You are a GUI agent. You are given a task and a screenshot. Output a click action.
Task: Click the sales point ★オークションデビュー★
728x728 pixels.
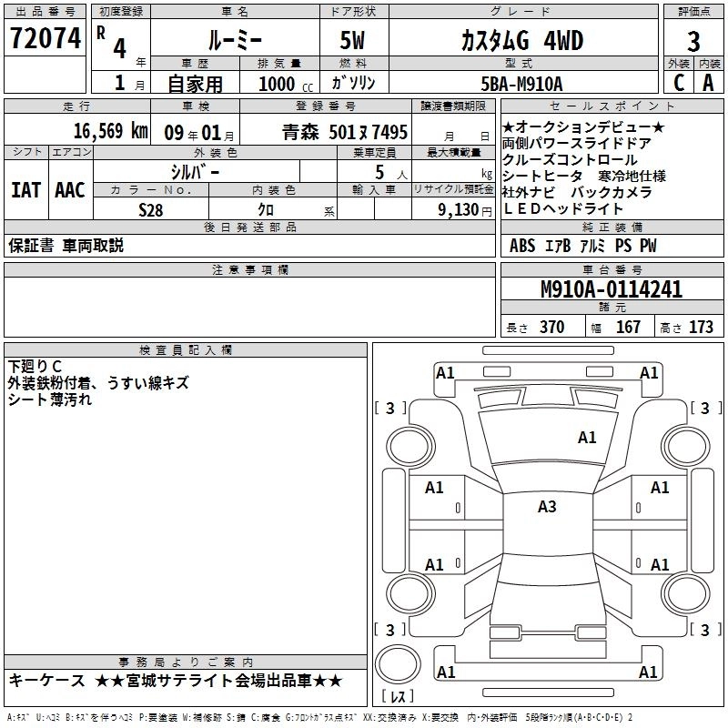coord(583,126)
